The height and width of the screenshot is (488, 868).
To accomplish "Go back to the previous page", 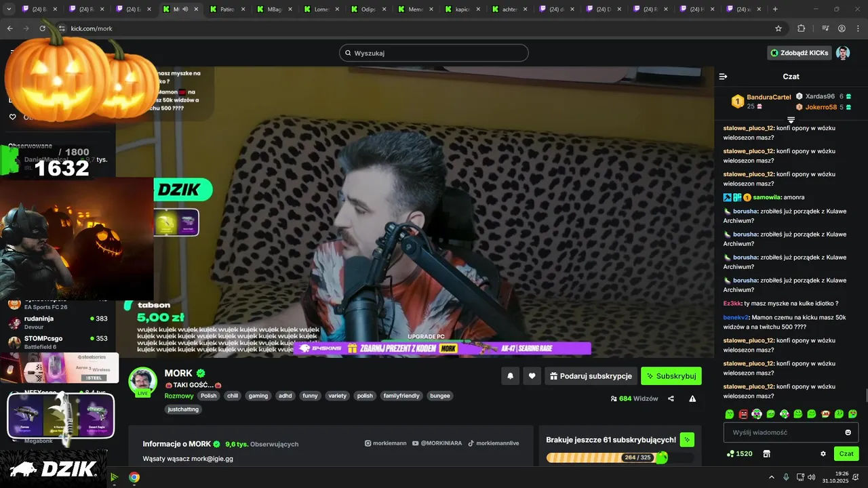I will pos(9,28).
